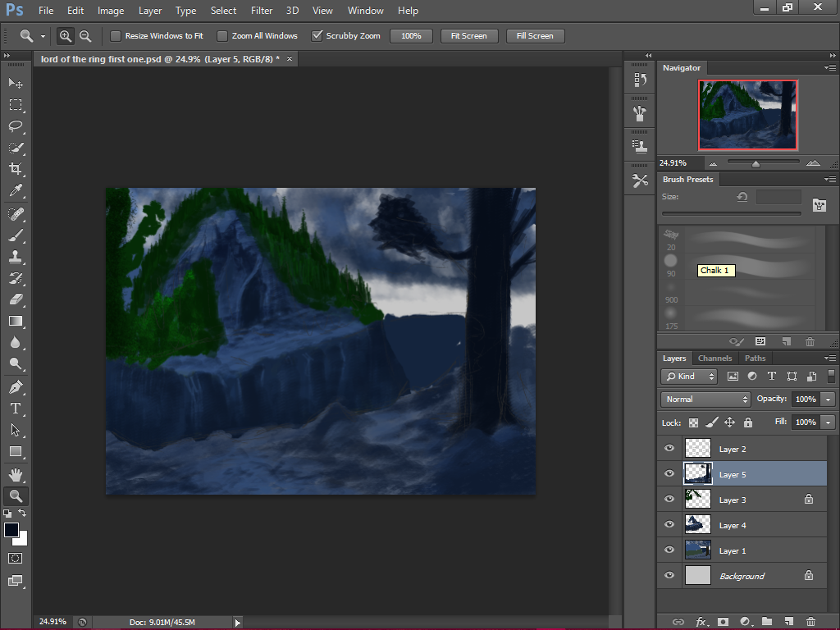Hide Layer 5 visibility eye
This screenshot has width=840, height=630.
tap(669, 473)
